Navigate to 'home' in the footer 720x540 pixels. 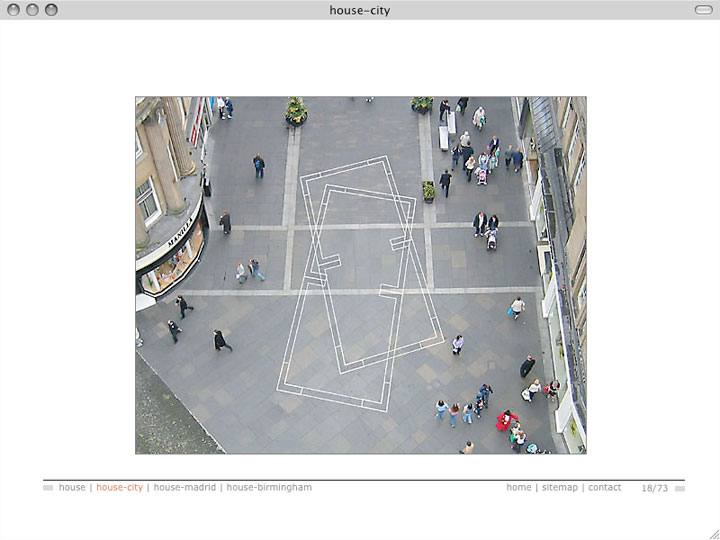[x=518, y=488]
